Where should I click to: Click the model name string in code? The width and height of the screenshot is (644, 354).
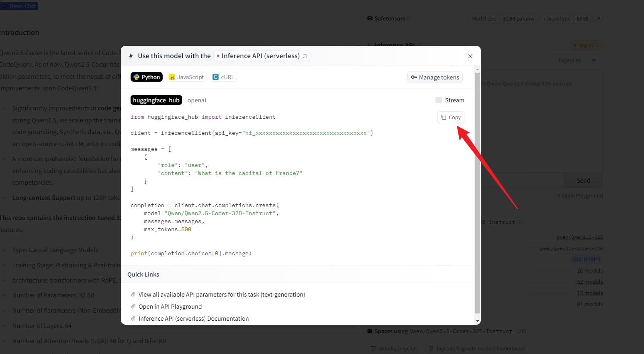coord(220,214)
